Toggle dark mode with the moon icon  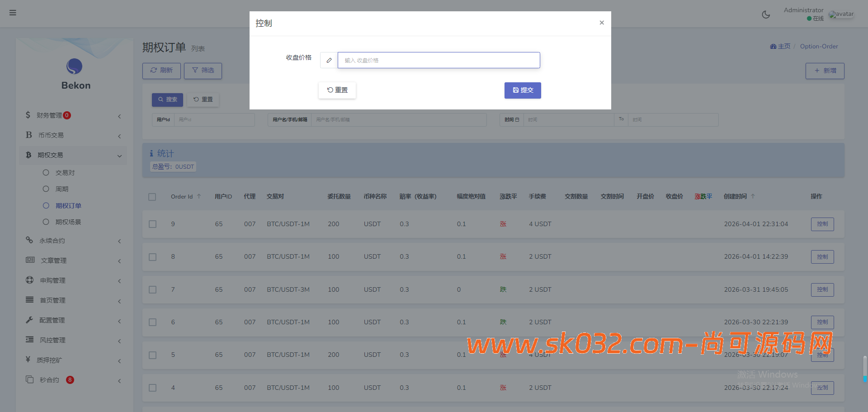(766, 14)
